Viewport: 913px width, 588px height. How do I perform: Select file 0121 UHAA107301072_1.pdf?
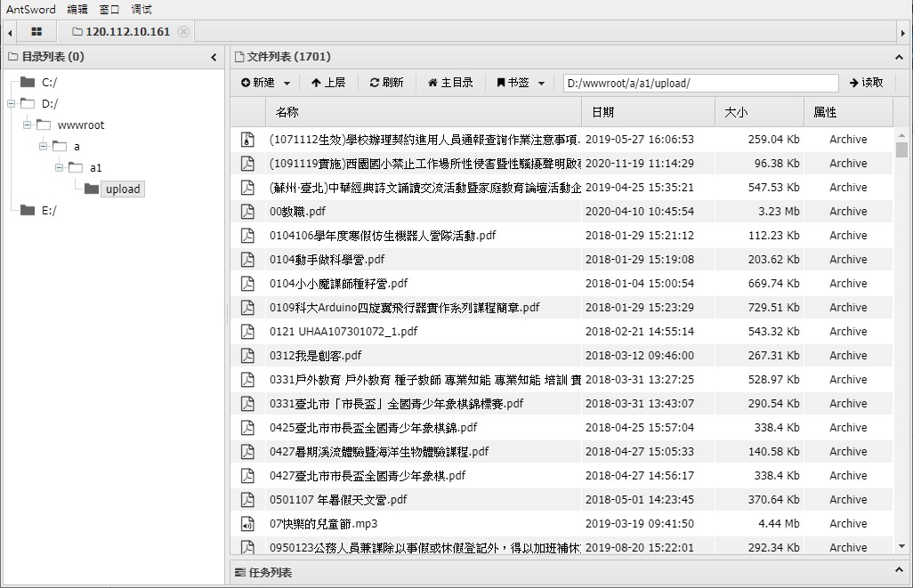pyautogui.click(x=343, y=331)
